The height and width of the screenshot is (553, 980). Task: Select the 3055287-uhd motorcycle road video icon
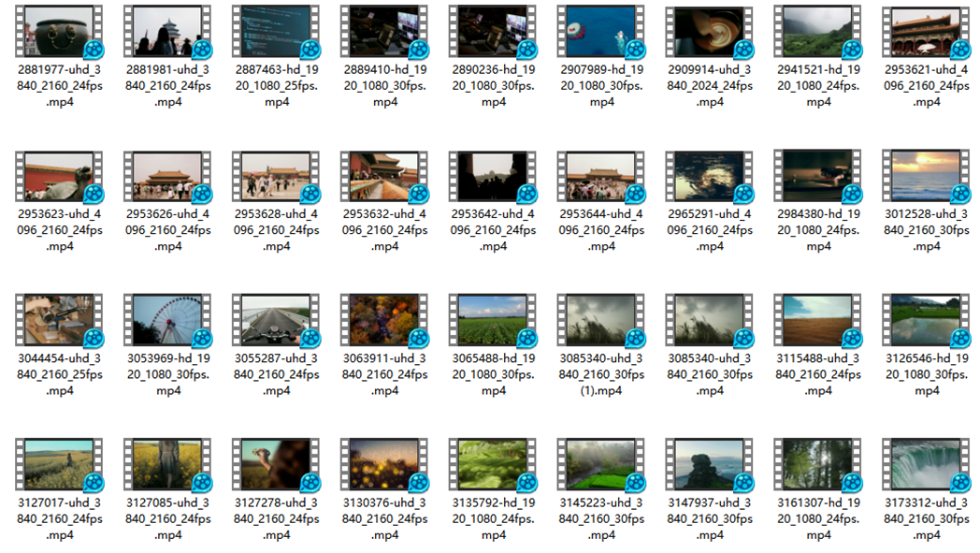coord(277,320)
